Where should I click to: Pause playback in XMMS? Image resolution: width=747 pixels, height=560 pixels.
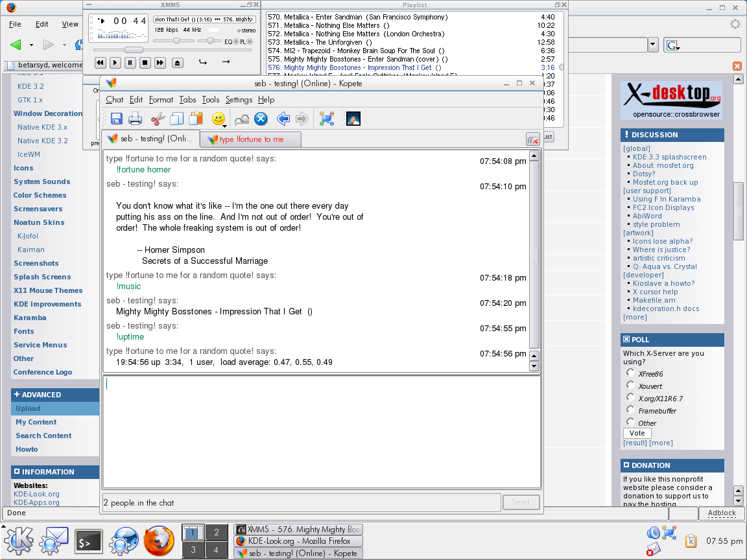(130, 62)
